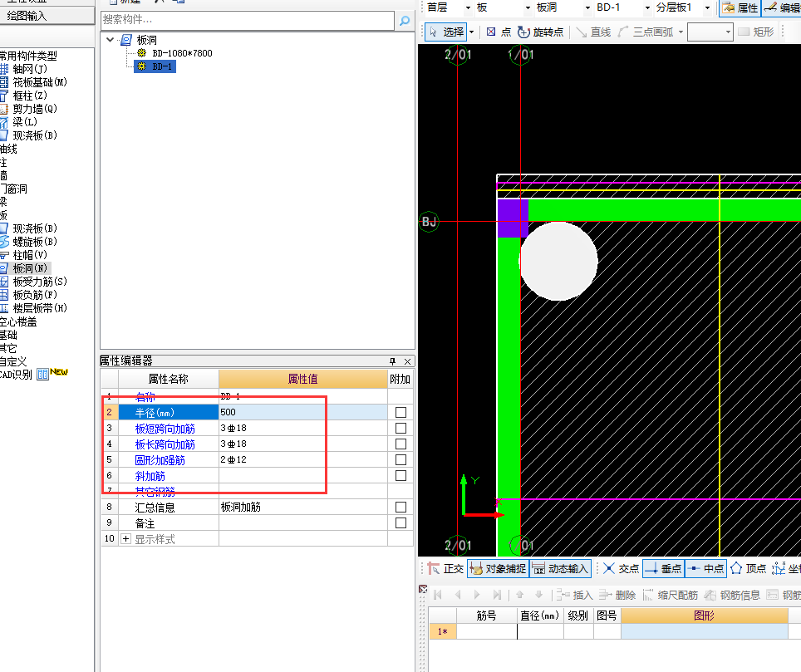
Task: Toggle 顶点 vertex snap
Action: pos(749,568)
